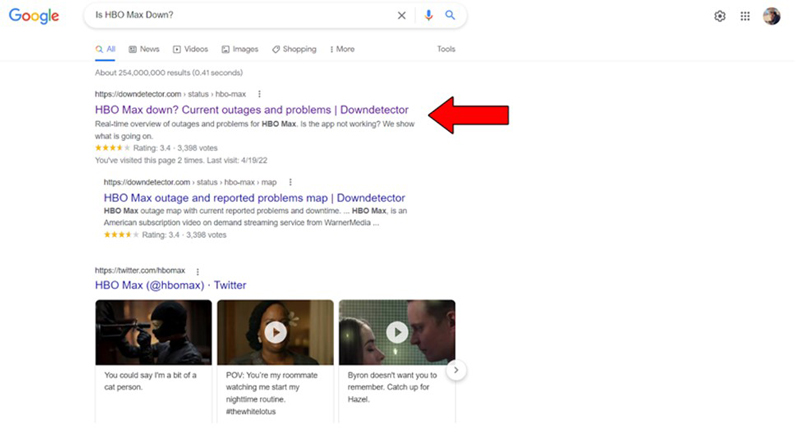
Task: Click the first result's 'Rating: 3.4' stars line
Action: (156, 148)
